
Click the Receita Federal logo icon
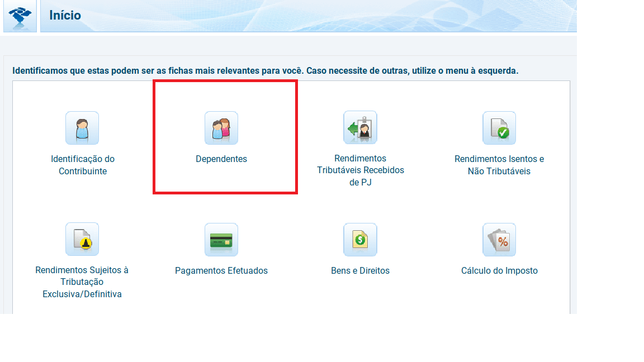[x=20, y=15]
